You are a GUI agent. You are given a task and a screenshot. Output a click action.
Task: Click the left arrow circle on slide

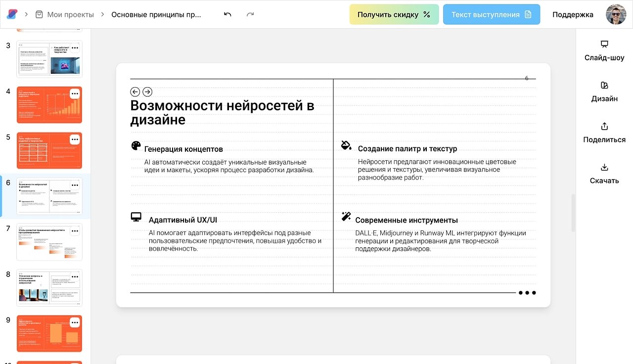[135, 91]
